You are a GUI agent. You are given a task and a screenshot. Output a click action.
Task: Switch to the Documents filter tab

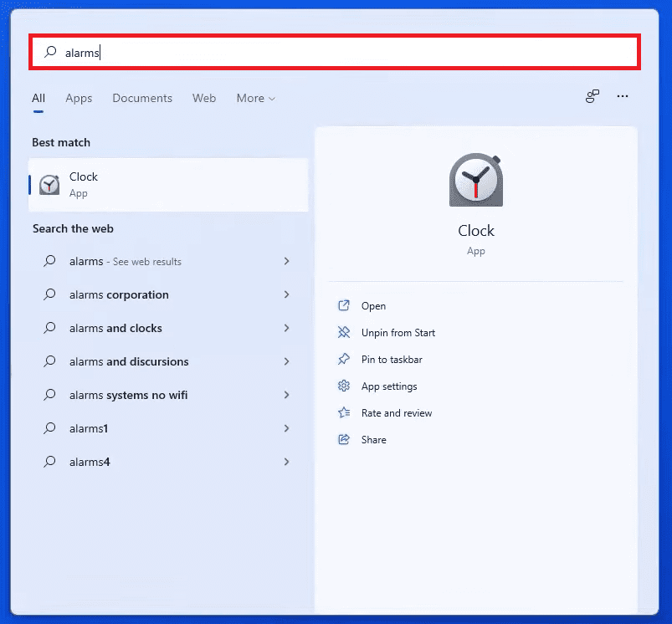coord(142,99)
